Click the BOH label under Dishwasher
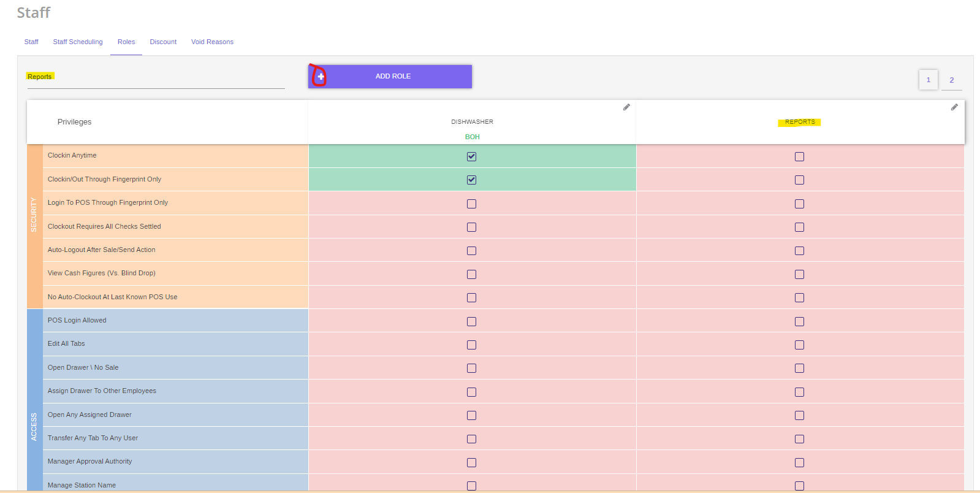This screenshot has height=493, width=980. 472,137
